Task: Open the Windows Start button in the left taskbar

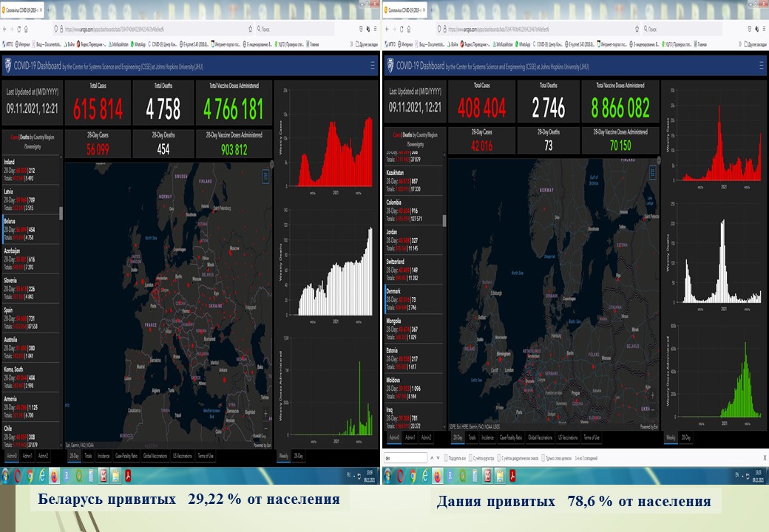Action: tap(5, 475)
